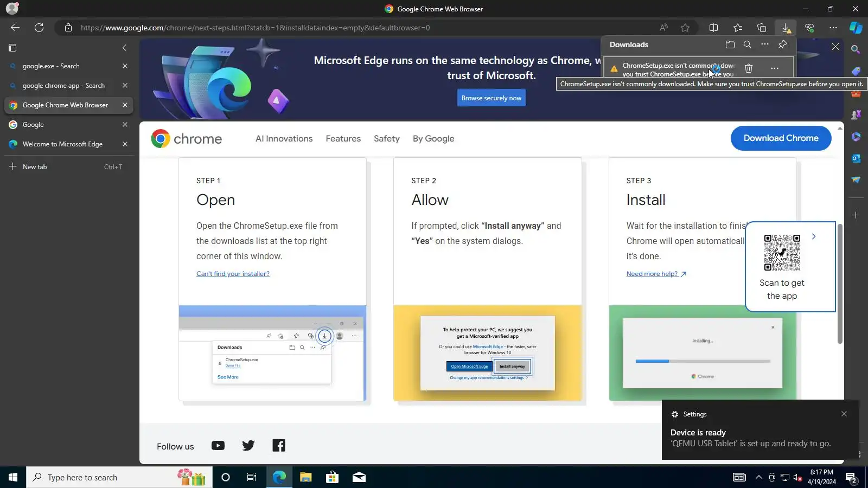This screenshot has height=488, width=868.
Task: Open sidebar Drop icon
Action: coord(856,180)
